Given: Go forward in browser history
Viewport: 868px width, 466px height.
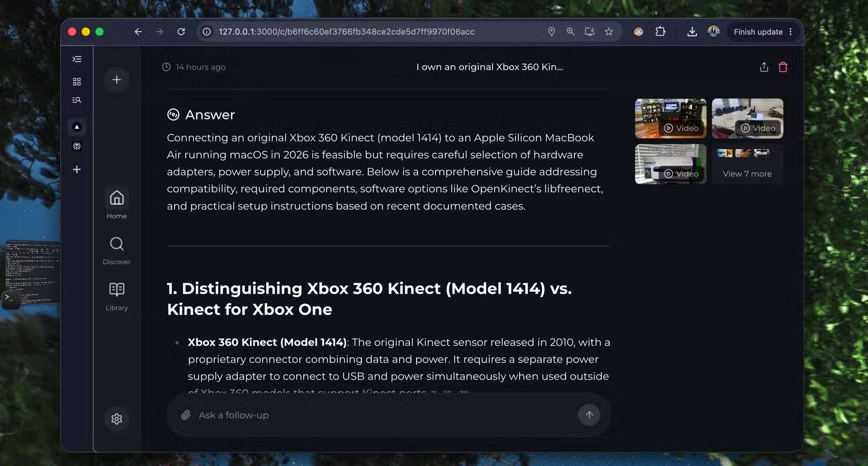Looking at the screenshot, I should (x=159, y=32).
